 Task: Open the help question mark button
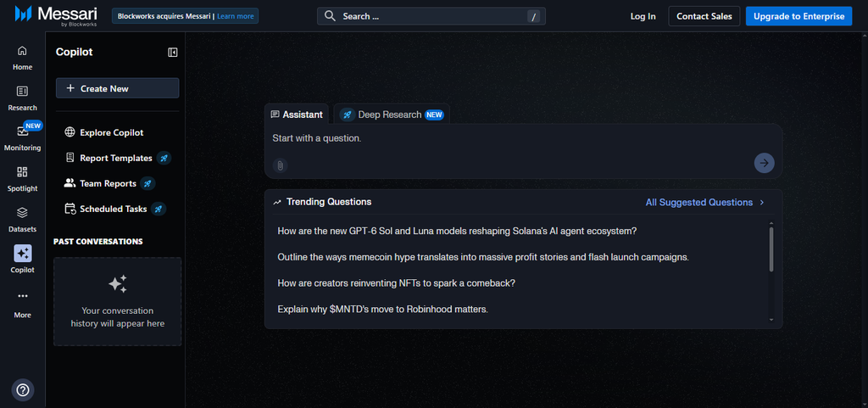tap(23, 390)
